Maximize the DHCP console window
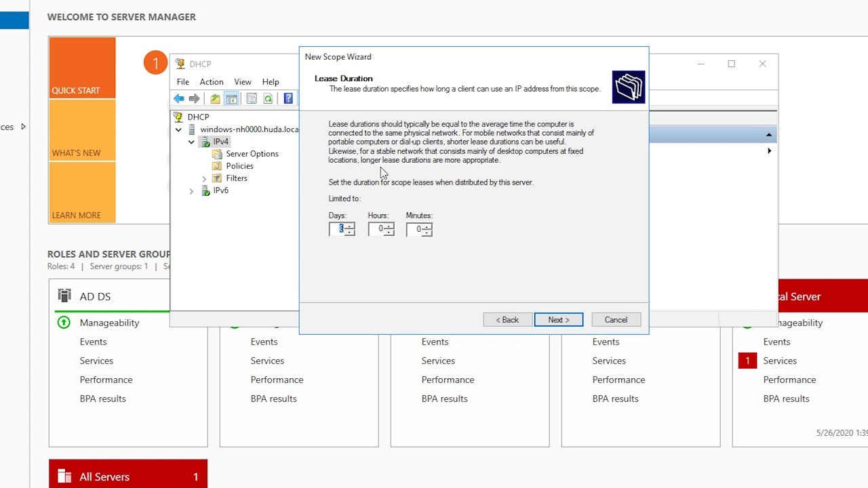This screenshot has height=488, width=868. click(x=731, y=64)
